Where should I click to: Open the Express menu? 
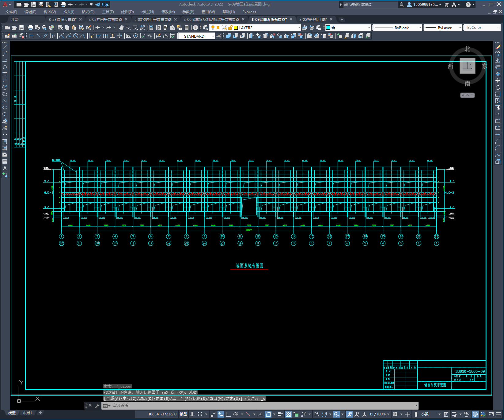click(249, 12)
